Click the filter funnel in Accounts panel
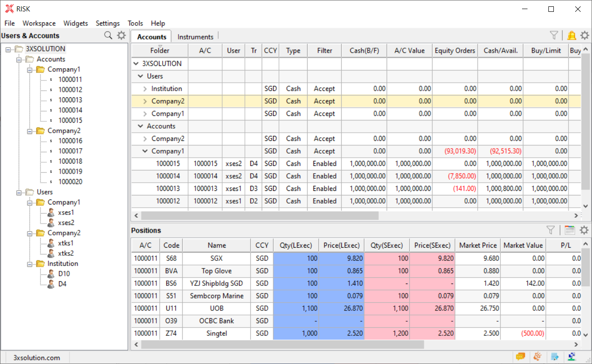 tap(554, 35)
